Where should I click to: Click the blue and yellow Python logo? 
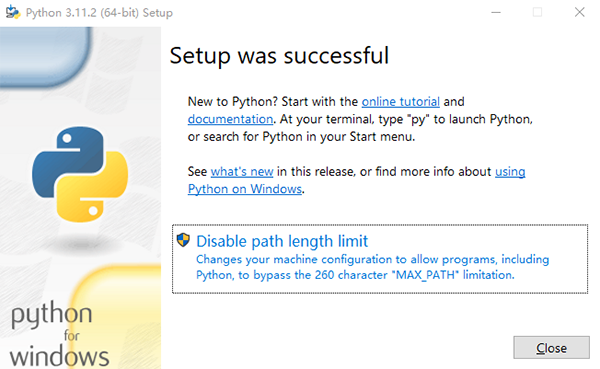[80, 175]
